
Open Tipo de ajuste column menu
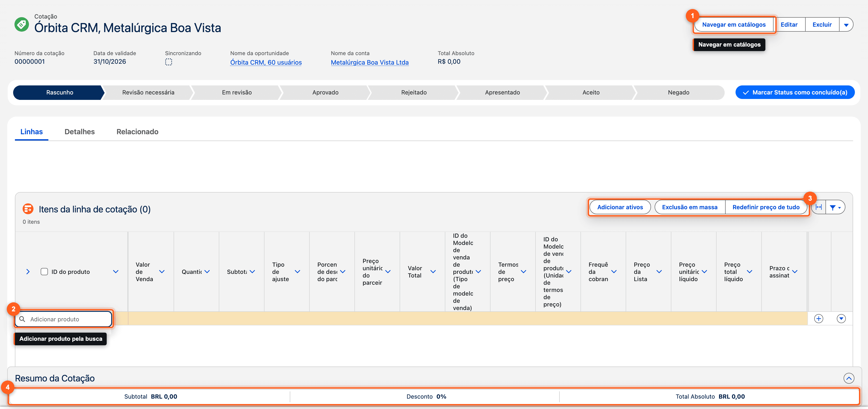coord(297,272)
